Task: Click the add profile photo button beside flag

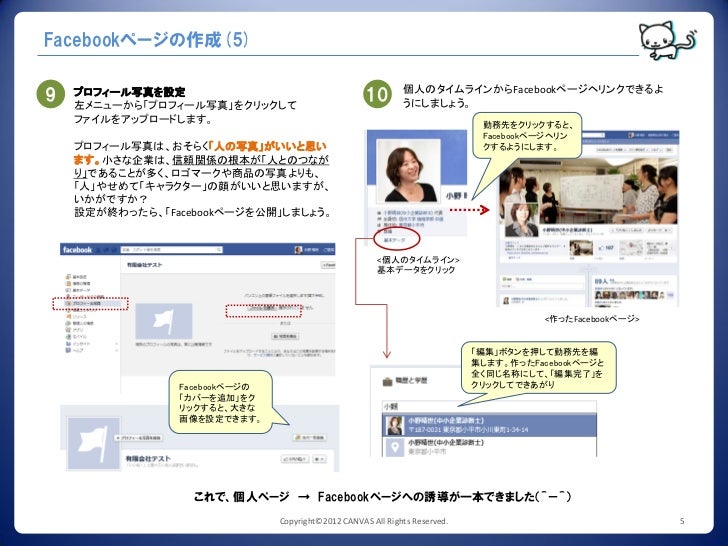Action: [138, 438]
